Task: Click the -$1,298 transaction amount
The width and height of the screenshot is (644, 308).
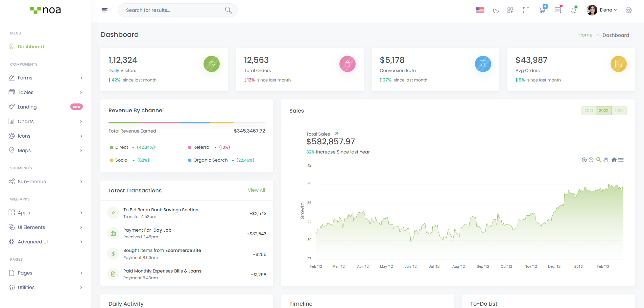Action: (259, 275)
